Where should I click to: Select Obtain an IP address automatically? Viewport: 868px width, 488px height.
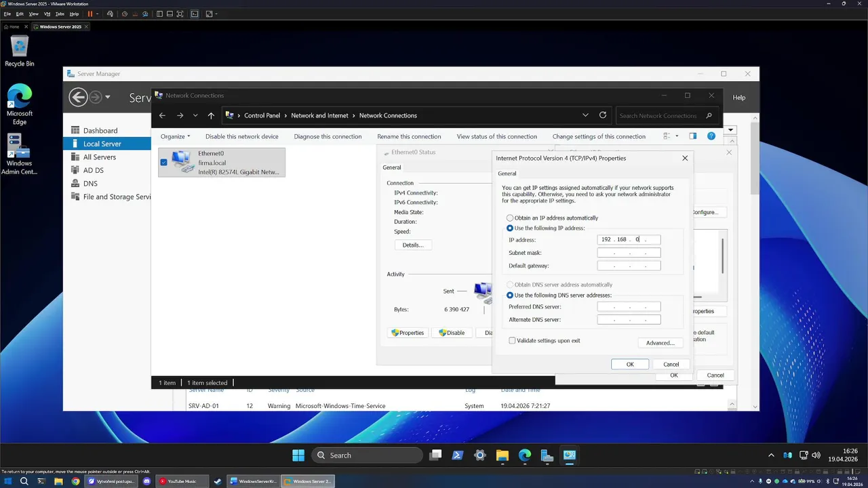pyautogui.click(x=510, y=218)
